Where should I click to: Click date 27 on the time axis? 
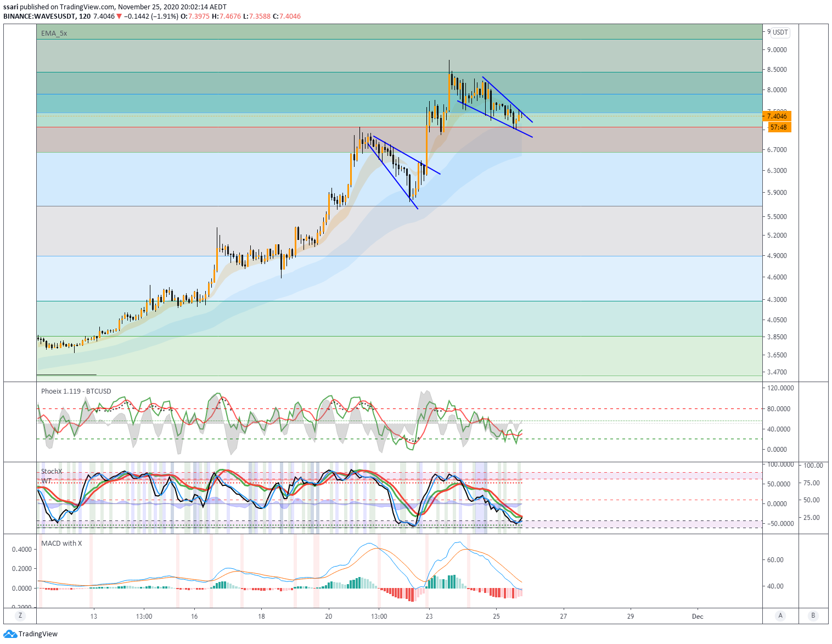click(x=564, y=617)
